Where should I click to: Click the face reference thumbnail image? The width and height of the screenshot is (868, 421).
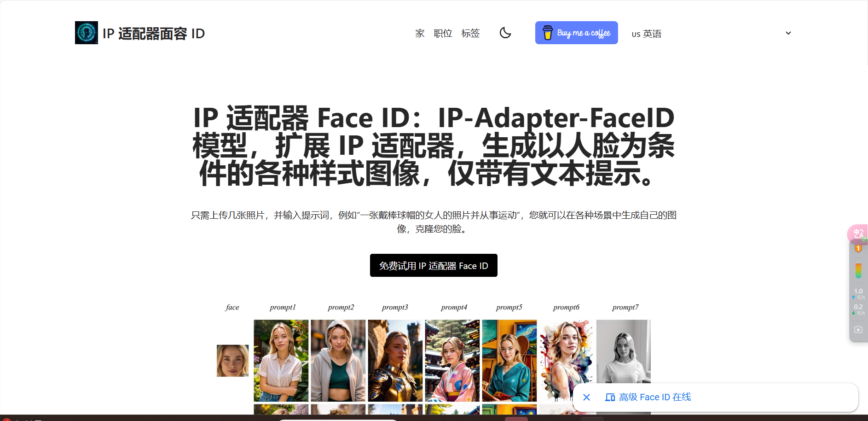point(232,361)
